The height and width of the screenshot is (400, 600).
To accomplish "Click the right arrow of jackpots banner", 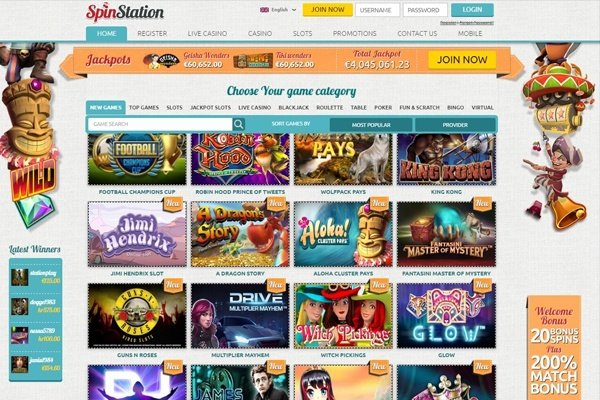I will [517, 67].
